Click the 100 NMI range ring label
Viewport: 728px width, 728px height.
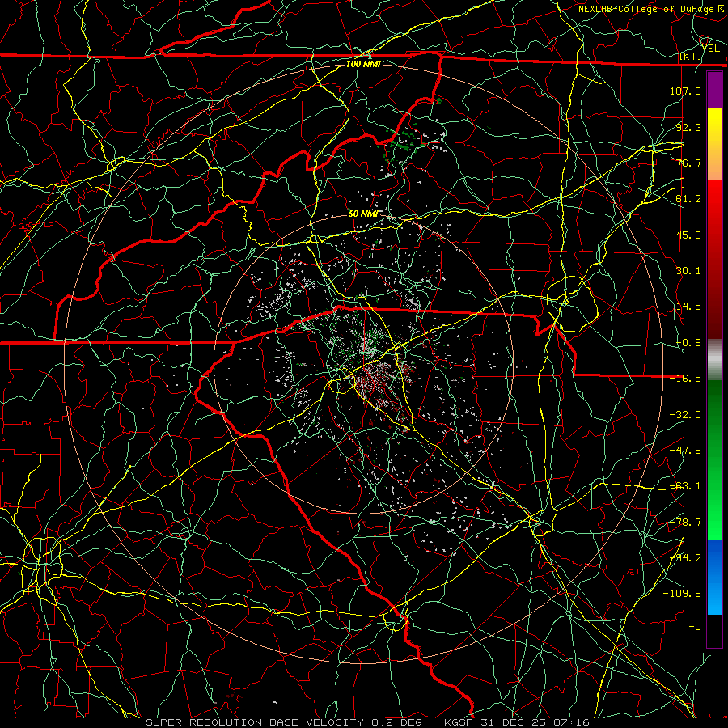click(363, 64)
